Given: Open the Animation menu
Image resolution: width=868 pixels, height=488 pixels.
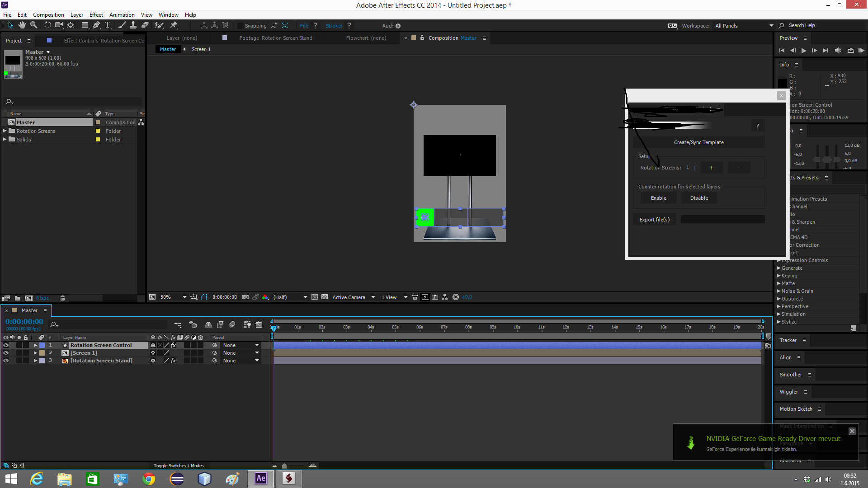Looking at the screenshot, I should (x=122, y=14).
